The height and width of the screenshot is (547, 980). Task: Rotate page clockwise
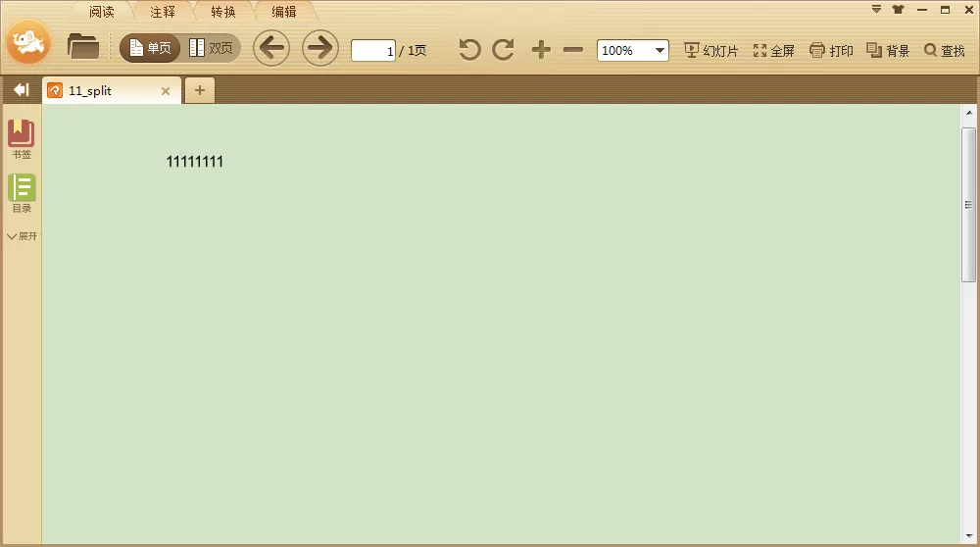pyautogui.click(x=503, y=49)
